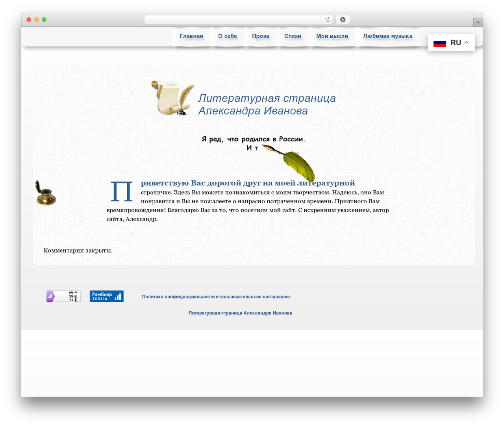Click the brass inkwell image
Viewport: 504px width, 427px height.
[46, 193]
